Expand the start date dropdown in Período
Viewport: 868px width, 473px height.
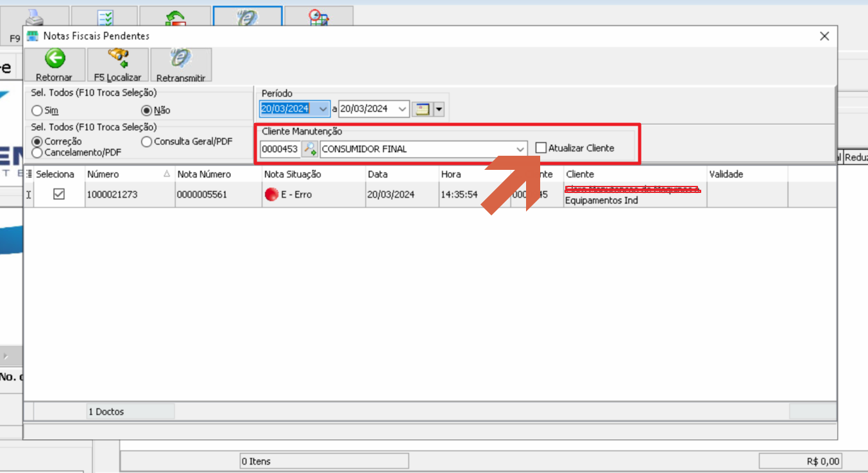(x=324, y=109)
